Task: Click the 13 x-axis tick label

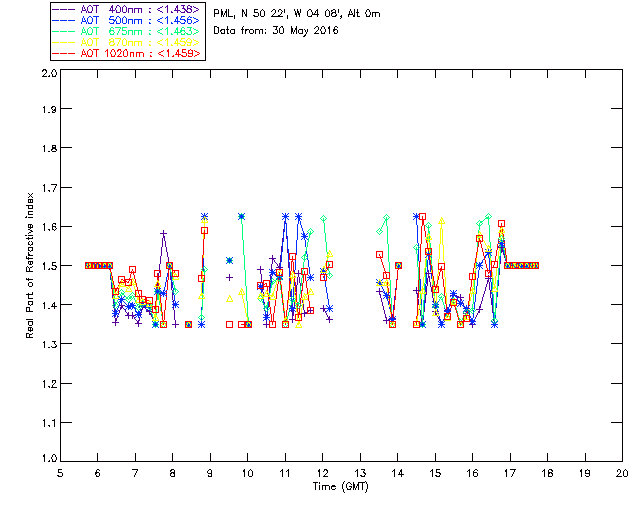Action: click(360, 473)
